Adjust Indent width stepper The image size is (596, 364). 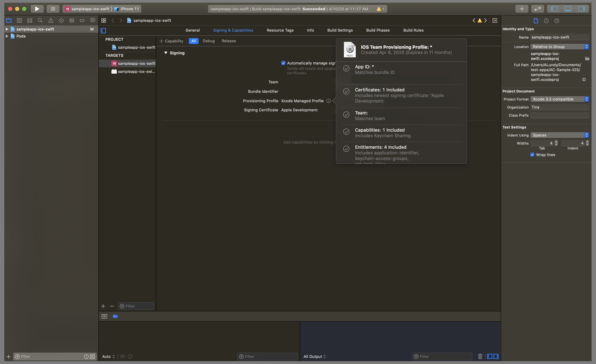[x=587, y=143]
